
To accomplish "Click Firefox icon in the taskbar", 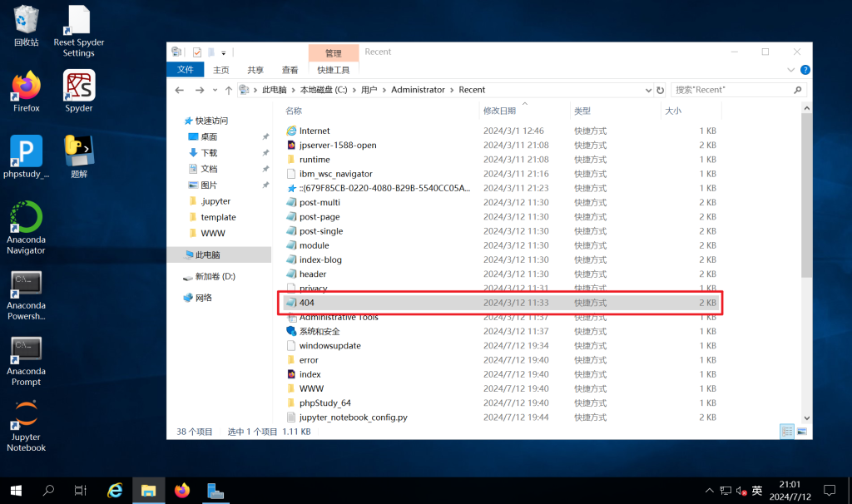I will point(182,491).
